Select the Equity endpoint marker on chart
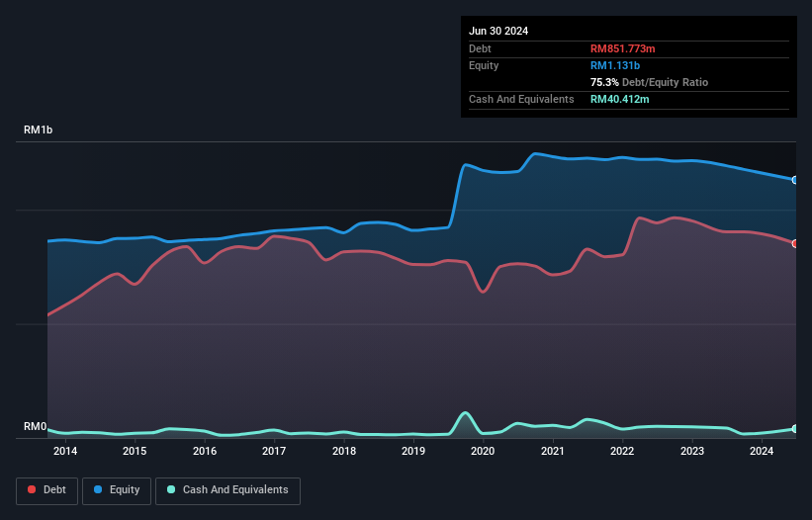The image size is (812, 520). (795, 180)
